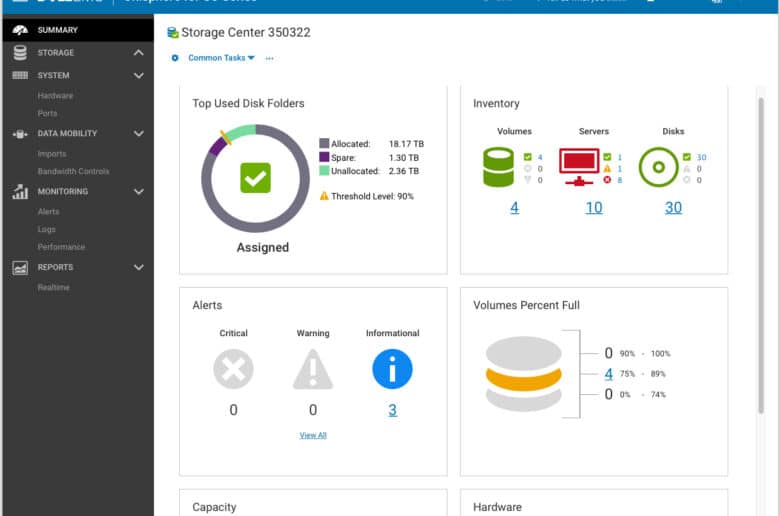780x516 pixels.
Task: Click the green check status icon beside Volumes
Action: 527,157
